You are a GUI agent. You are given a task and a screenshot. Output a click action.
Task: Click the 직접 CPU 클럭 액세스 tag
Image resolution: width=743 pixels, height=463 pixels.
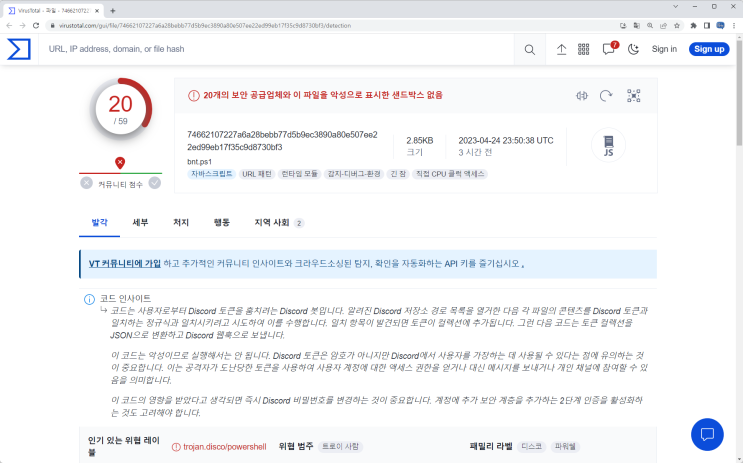pyautogui.click(x=450, y=174)
